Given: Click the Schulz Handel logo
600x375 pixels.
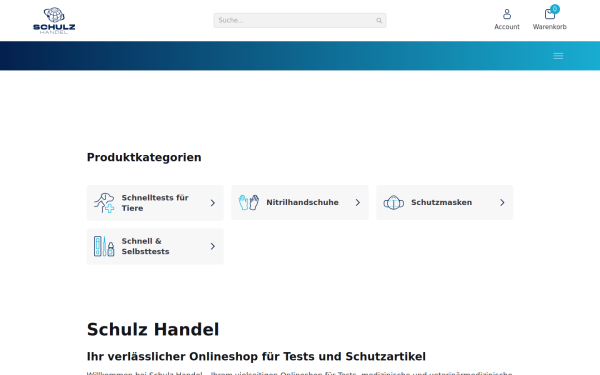Looking at the screenshot, I should pos(54,20).
